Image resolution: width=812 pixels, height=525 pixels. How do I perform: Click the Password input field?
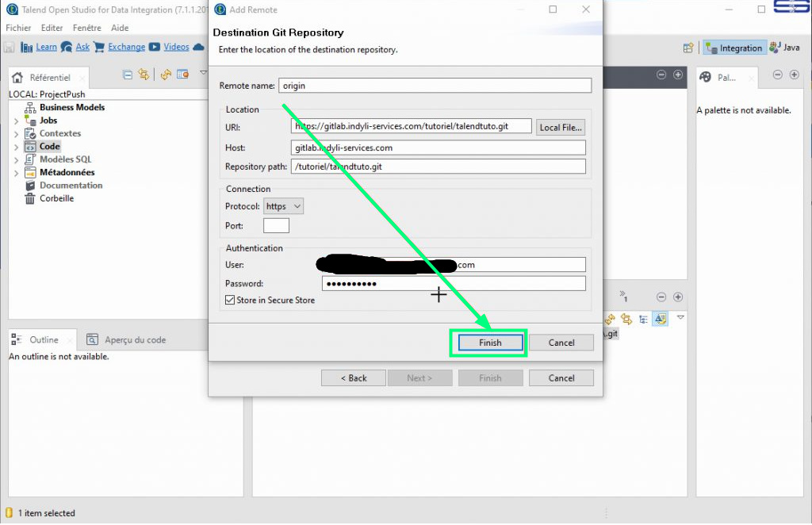tap(454, 283)
